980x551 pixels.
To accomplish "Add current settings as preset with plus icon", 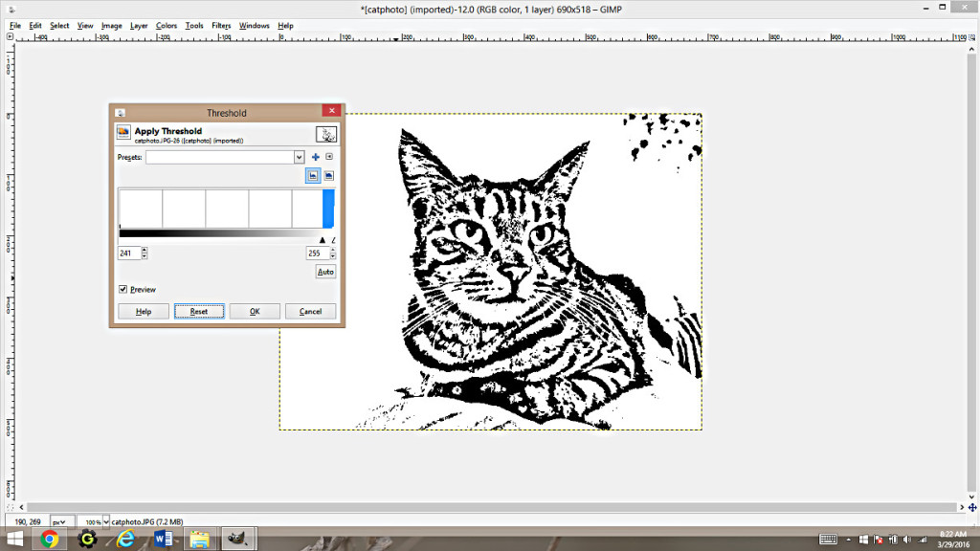I will (315, 157).
